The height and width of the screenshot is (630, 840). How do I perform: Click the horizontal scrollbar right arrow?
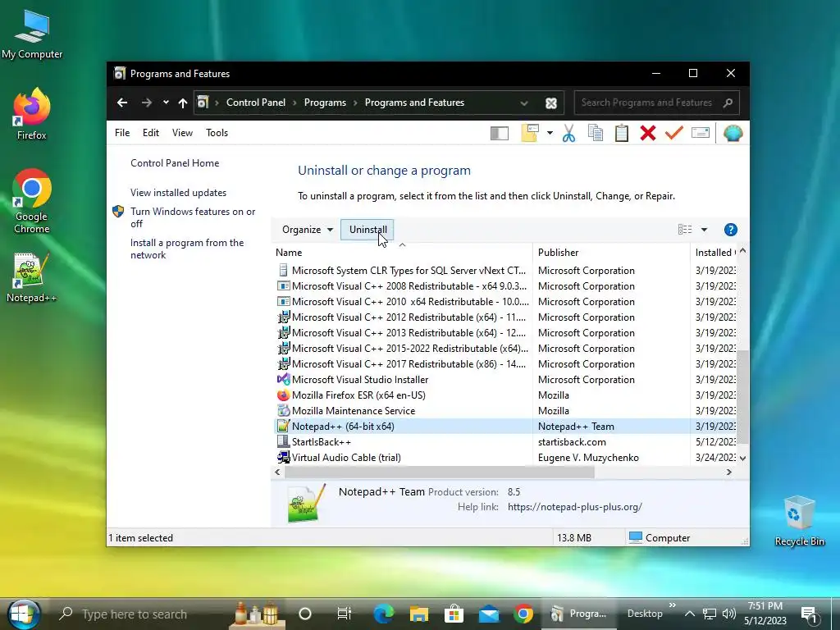(x=728, y=472)
